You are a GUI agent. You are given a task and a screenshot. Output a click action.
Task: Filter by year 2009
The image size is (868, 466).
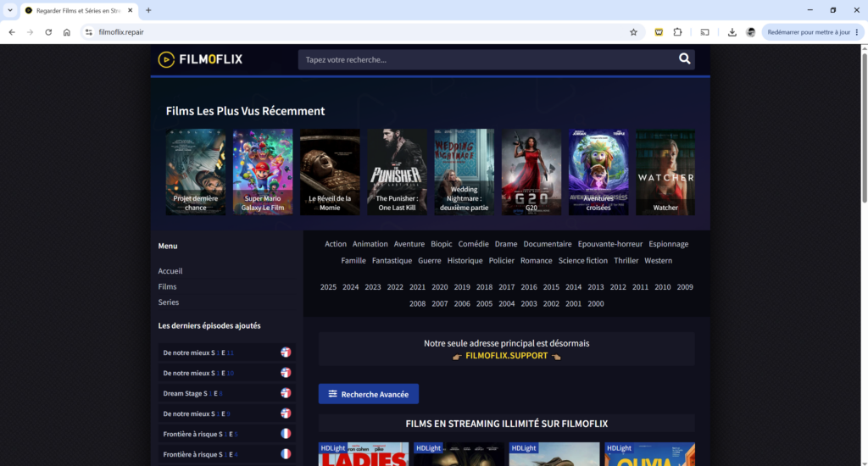pyautogui.click(x=685, y=287)
